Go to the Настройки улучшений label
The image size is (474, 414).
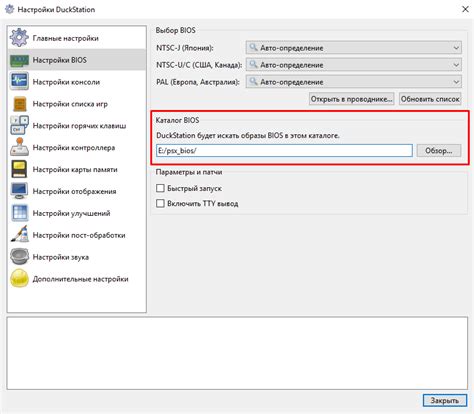pos(71,213)
